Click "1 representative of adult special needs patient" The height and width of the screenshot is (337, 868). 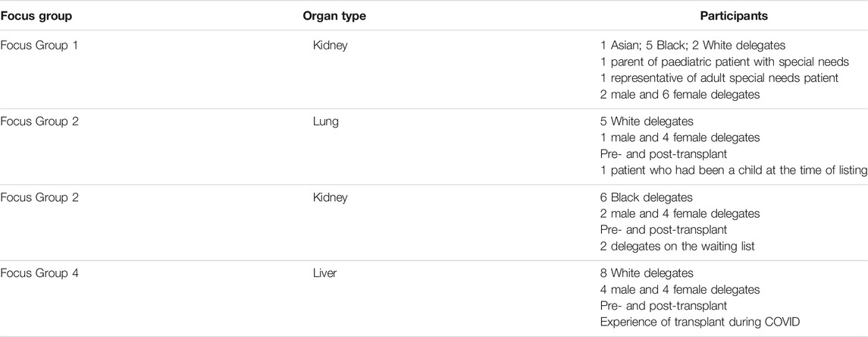click(x=719, y=78)
